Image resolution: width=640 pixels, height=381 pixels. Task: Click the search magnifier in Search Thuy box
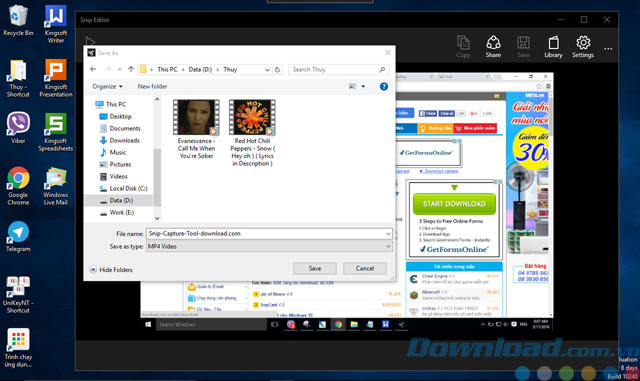tap(382, 69)
